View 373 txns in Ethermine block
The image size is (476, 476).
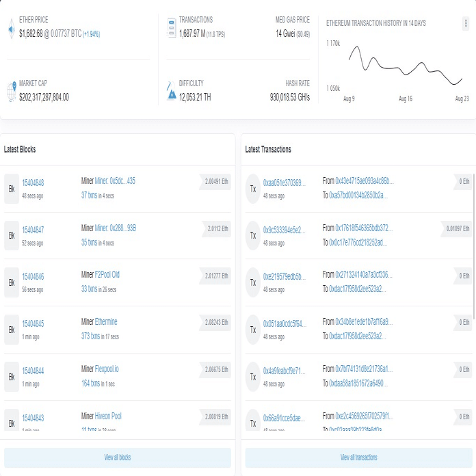[90, 336]
